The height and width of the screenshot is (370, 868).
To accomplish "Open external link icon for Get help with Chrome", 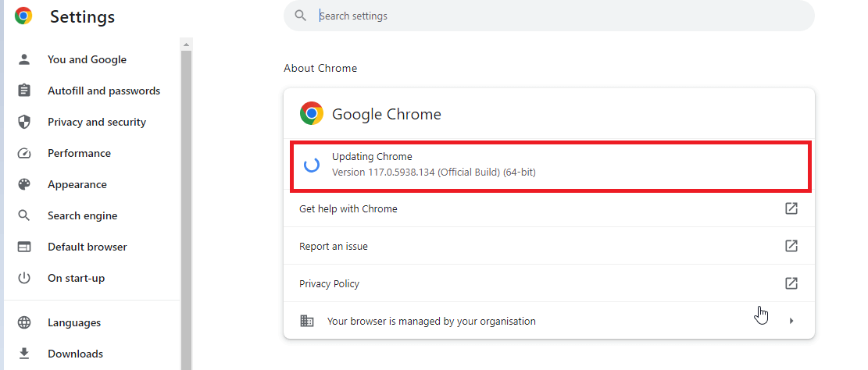I will pyautogui.click(x=791, y=208).
